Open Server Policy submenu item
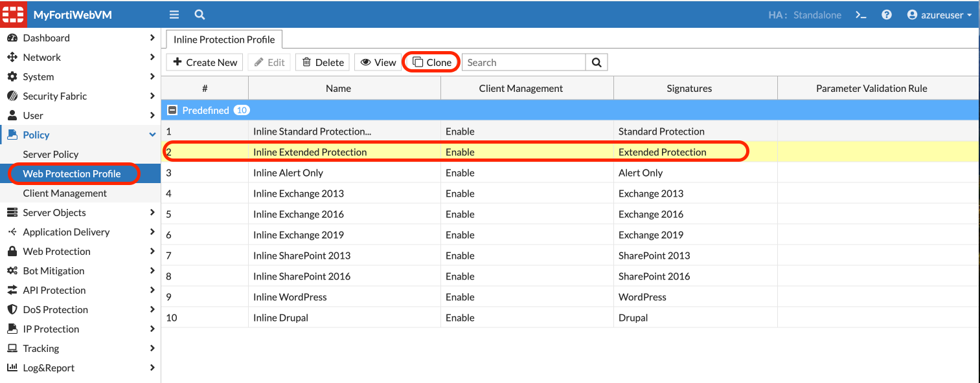The image size is (980, 383). click(x=80, y=155)
